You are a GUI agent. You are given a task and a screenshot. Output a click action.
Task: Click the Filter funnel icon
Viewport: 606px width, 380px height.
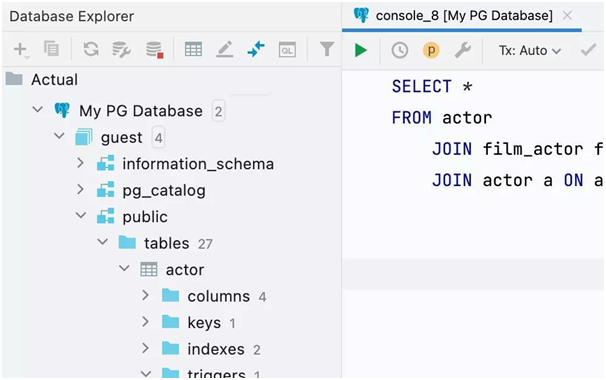tap(327, 49)
